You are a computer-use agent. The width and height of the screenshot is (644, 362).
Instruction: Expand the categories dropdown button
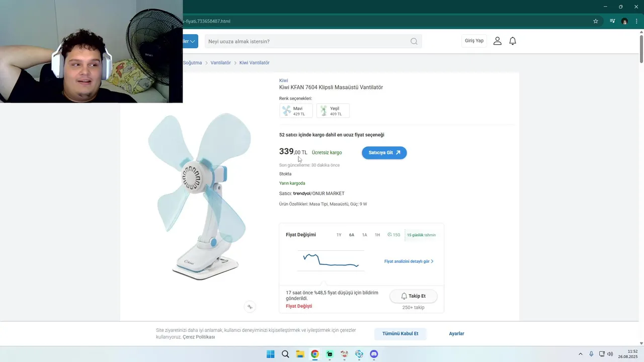190,41
